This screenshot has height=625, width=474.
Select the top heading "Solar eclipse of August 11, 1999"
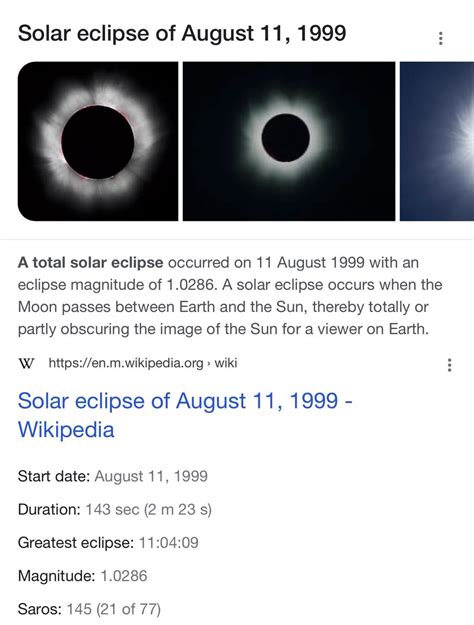click(182, 33)
